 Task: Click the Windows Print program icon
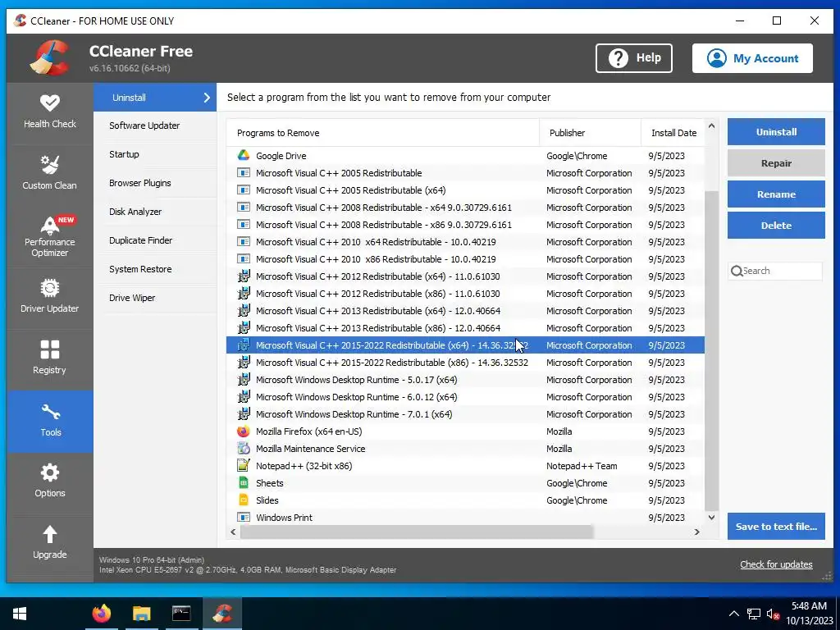[x=243, y=517]
